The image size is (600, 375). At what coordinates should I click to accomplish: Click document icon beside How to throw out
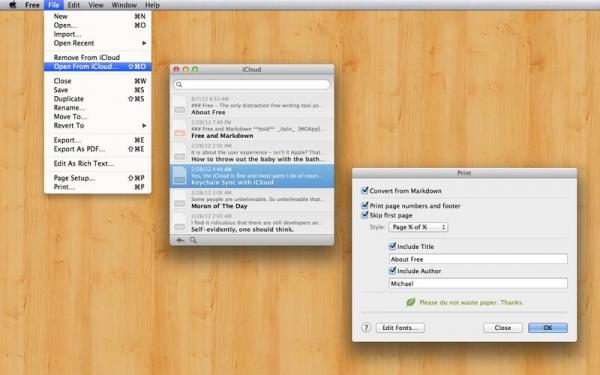[x=179, y=153]
